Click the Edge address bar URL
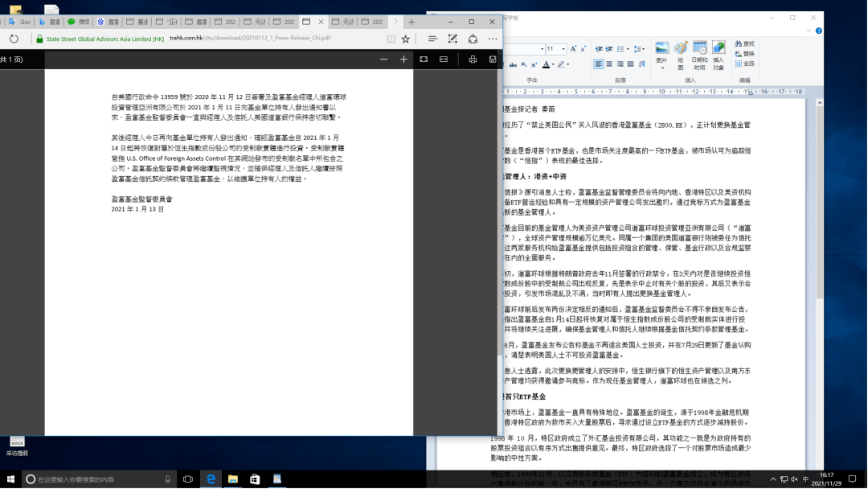 (x=250, y=39)
